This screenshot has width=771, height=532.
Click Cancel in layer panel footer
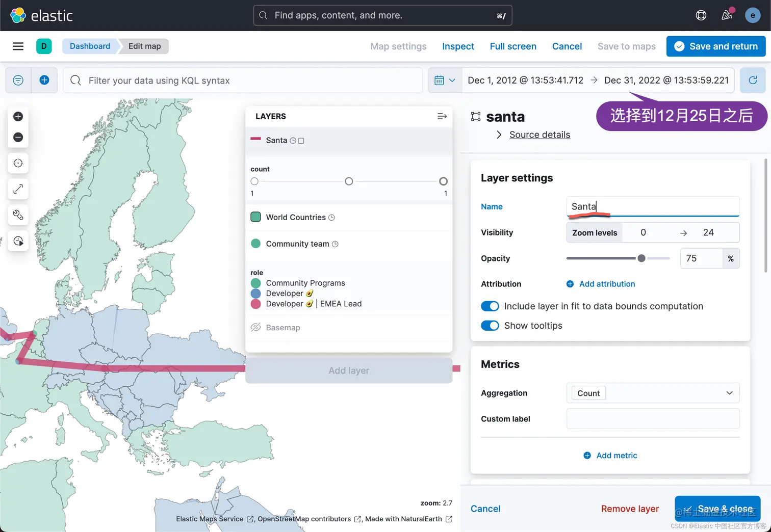pos(485,509)
